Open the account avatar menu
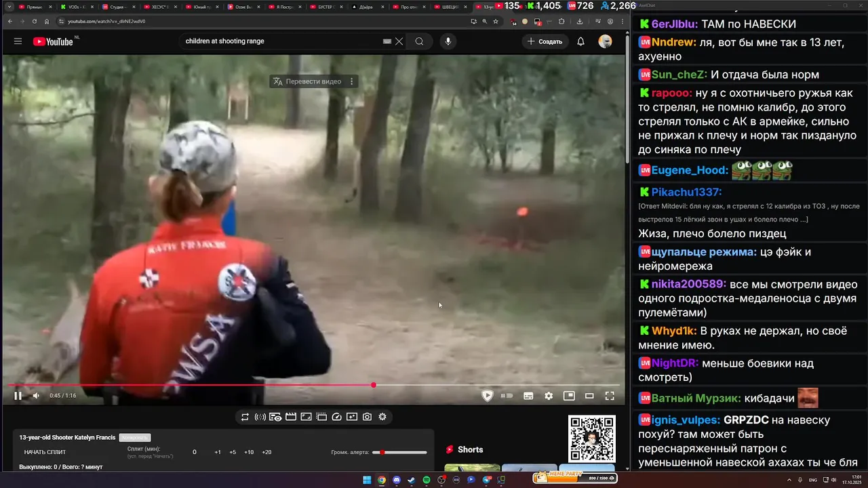Screen dimensions: 868x488 [x=605, y=41]
